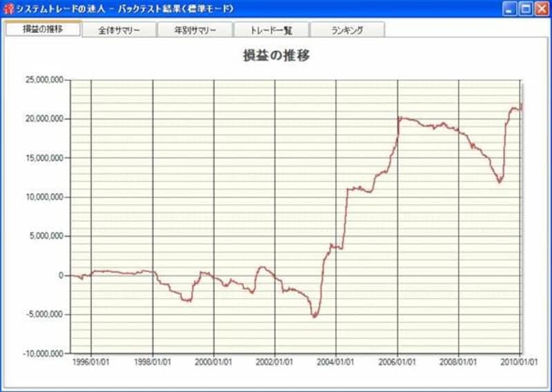The image size is (552, 392).
Task: Click the 2000/01/01 x-axis label
Action: [214, 362]
